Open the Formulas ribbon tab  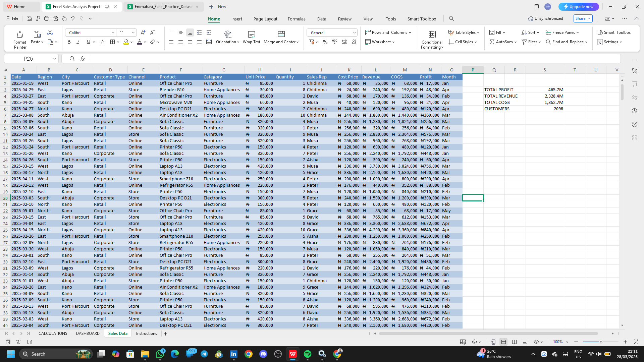[x=297, y=19]
